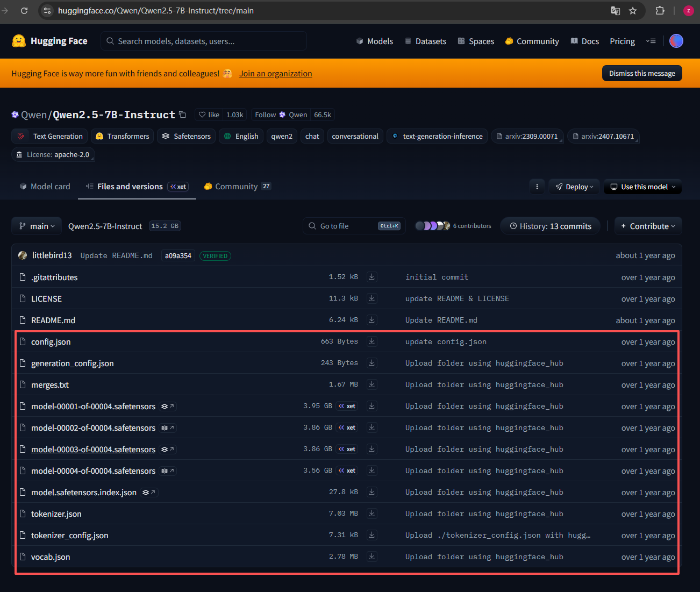Open safetensors viewer icon for model.safetensors.index.json
Viewport: 700px width, 592px height.
tap(149, 493)
